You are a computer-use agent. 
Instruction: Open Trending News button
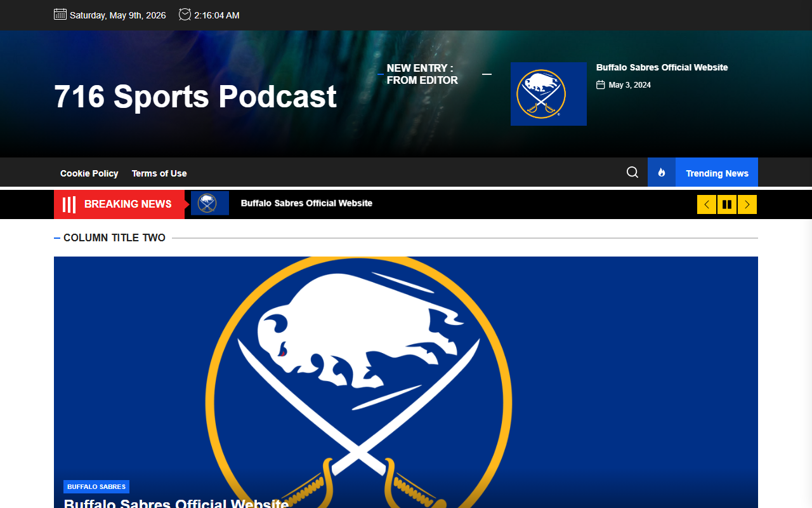pyautogui.click(x=717, y=173)
